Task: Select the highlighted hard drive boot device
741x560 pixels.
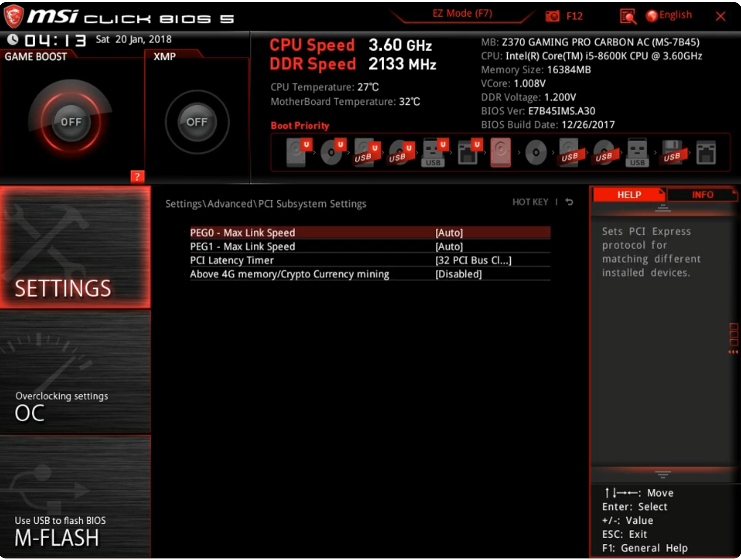Action: coord(500,152)
